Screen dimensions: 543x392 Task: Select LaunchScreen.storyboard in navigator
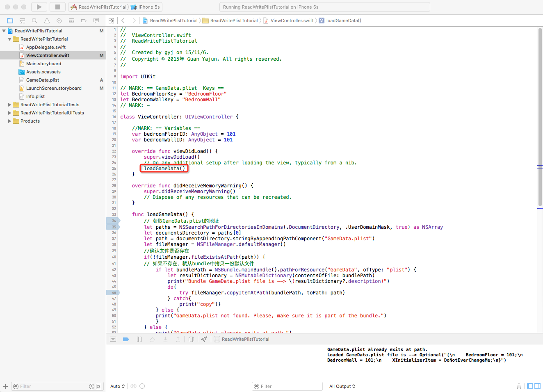(x=53, y=88)
